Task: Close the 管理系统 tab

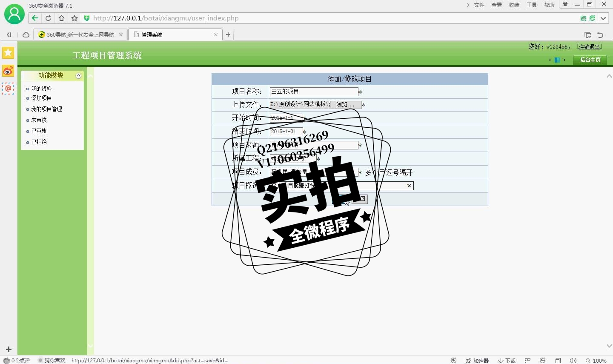Action: point(216,35)
